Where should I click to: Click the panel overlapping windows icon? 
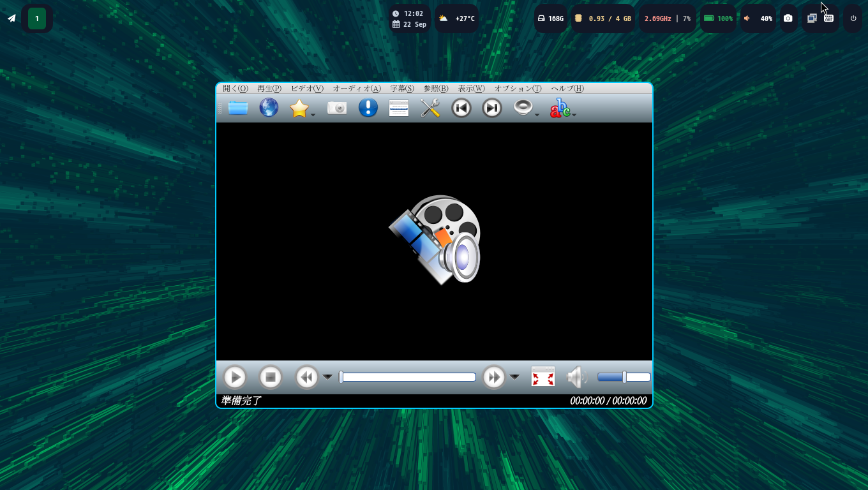[x=812, y=19]
